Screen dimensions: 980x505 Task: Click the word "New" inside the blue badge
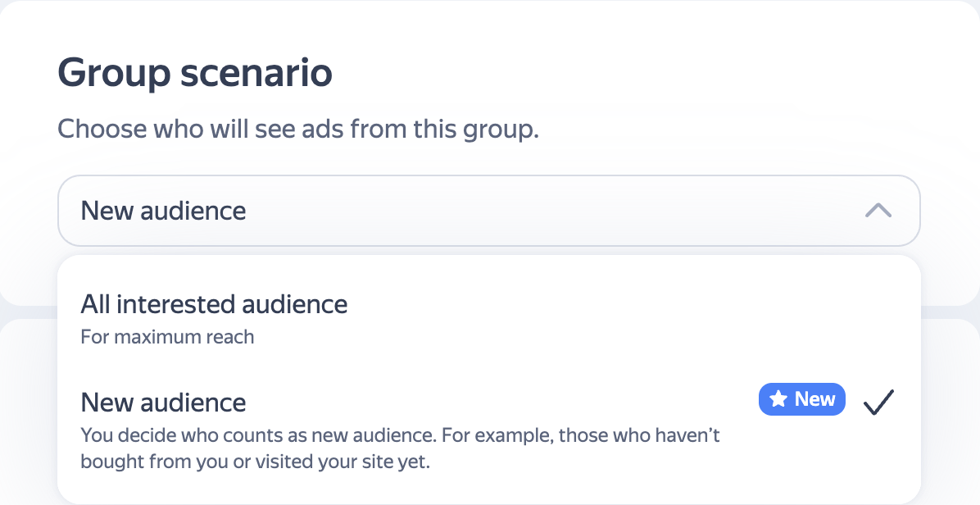[814, 399]
